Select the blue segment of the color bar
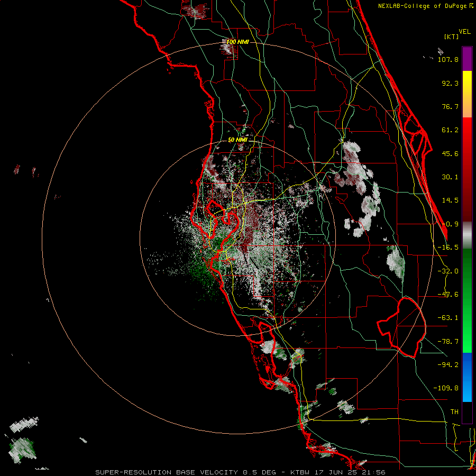The width and height of the screenshot is (476, 476). pyautogui.click(x=467, y=377)
